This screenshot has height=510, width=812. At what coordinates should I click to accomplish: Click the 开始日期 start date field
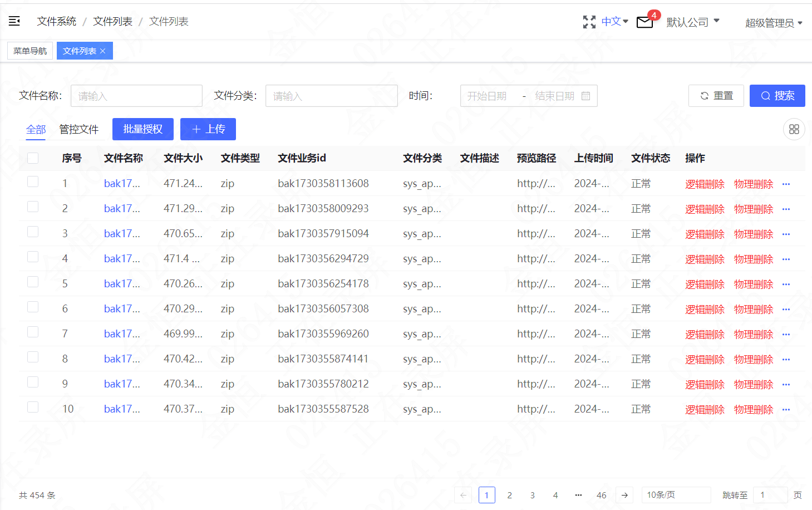(x=489, y=96)
